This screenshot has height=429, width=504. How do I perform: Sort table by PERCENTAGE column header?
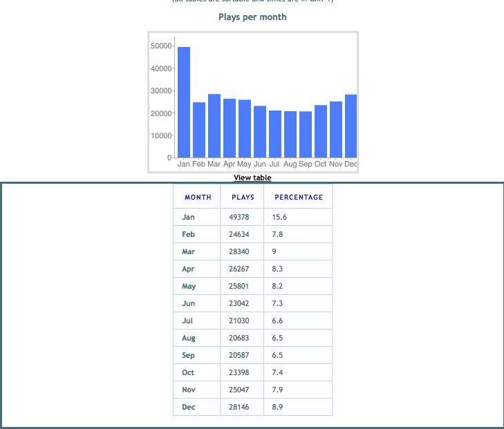(x=299, y=197)
